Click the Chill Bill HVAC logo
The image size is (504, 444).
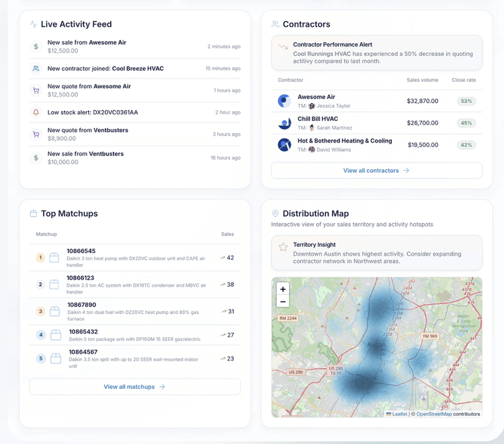284,123
